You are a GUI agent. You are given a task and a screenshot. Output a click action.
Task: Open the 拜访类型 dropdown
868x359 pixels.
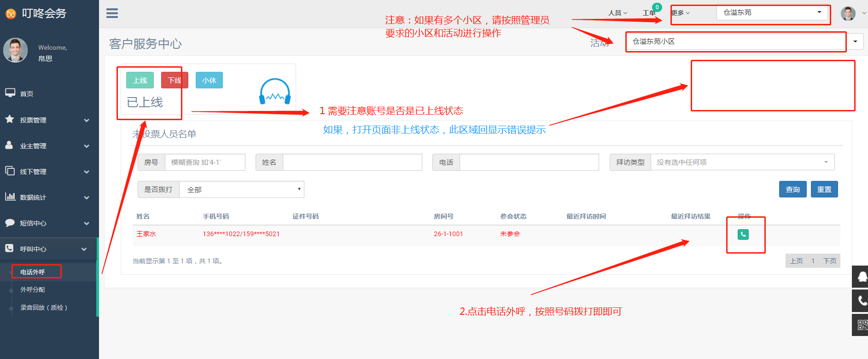coord(742,162)
